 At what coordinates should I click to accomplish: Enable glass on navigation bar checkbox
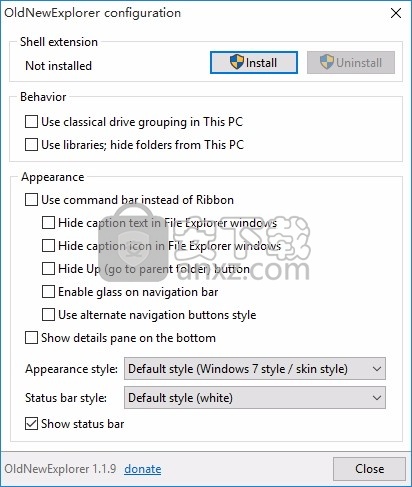point(48,292)
